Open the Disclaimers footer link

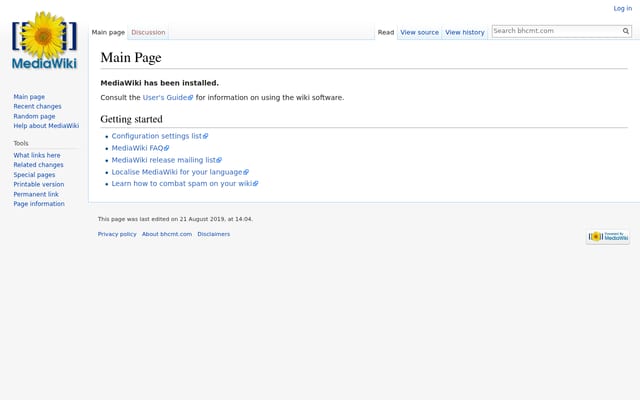coord(213,234)
